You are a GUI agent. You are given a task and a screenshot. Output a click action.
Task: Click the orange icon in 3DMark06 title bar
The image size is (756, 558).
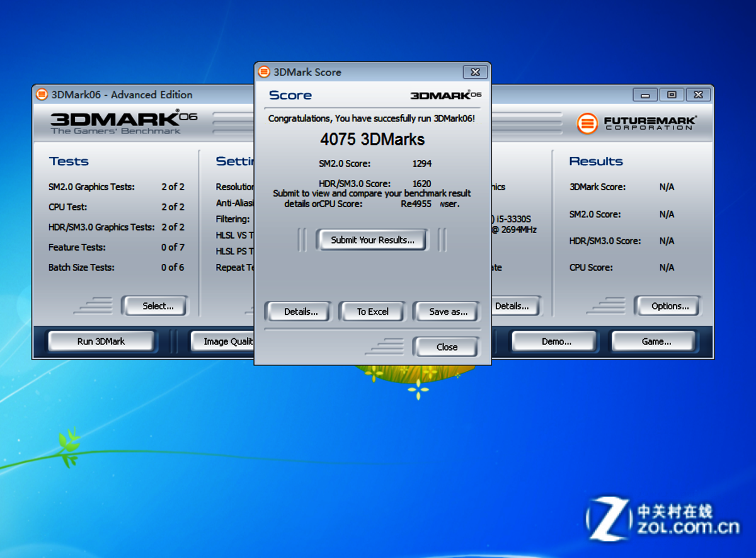tap(42, 95)
